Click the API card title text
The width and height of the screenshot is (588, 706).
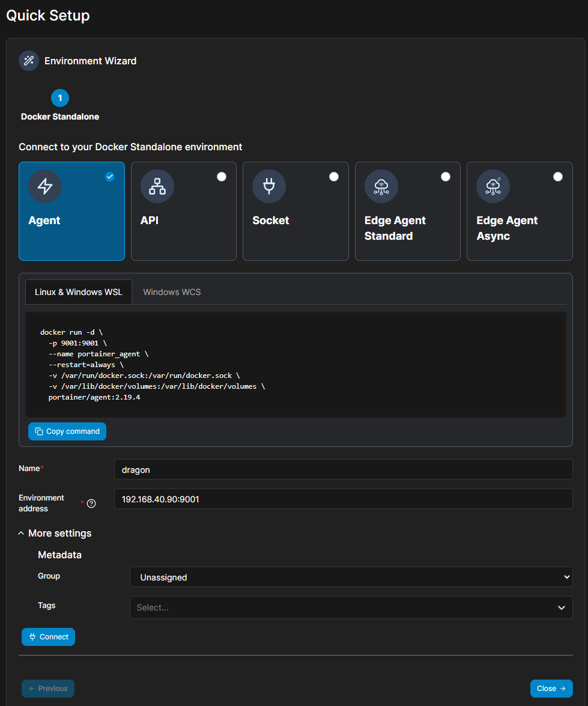point(150,220)
